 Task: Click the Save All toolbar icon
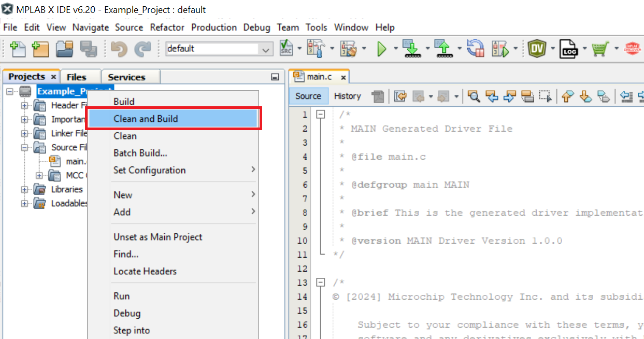89,49
